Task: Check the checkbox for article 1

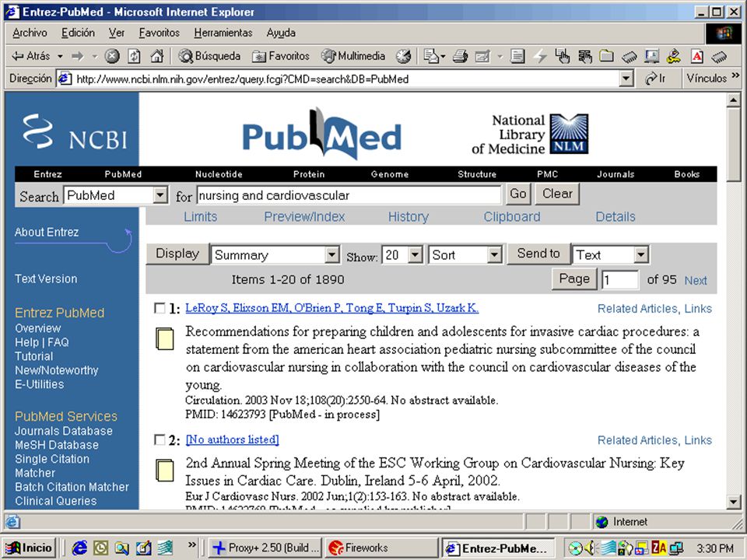Action: tap(160, 308)
